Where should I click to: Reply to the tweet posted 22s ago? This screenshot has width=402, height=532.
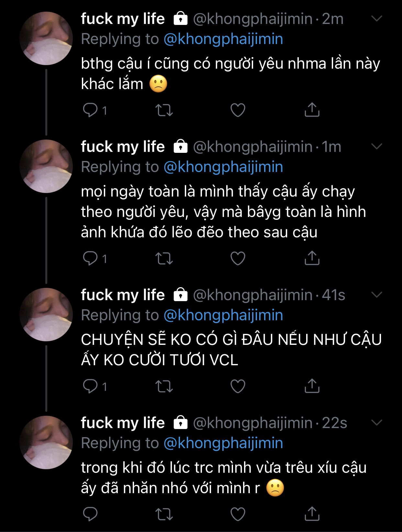[x=90, y=514]
